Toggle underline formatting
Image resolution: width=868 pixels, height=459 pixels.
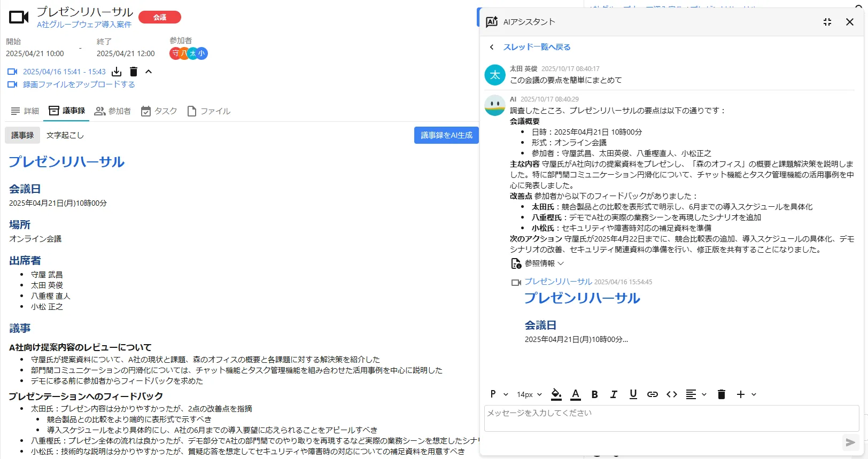633,394
